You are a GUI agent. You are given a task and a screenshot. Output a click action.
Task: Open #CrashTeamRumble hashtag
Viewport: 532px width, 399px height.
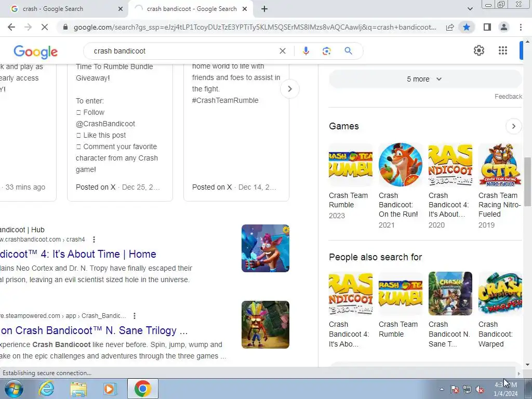225,100
